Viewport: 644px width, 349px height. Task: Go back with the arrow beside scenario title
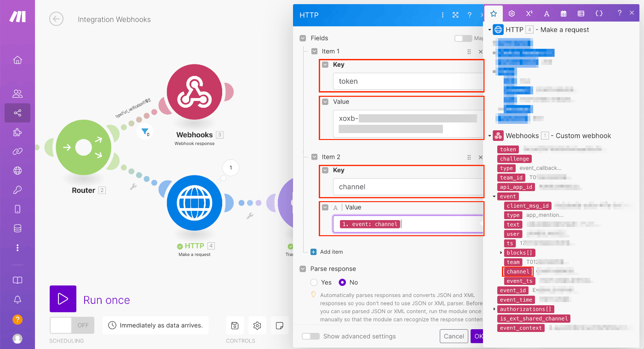coord(56,19)
